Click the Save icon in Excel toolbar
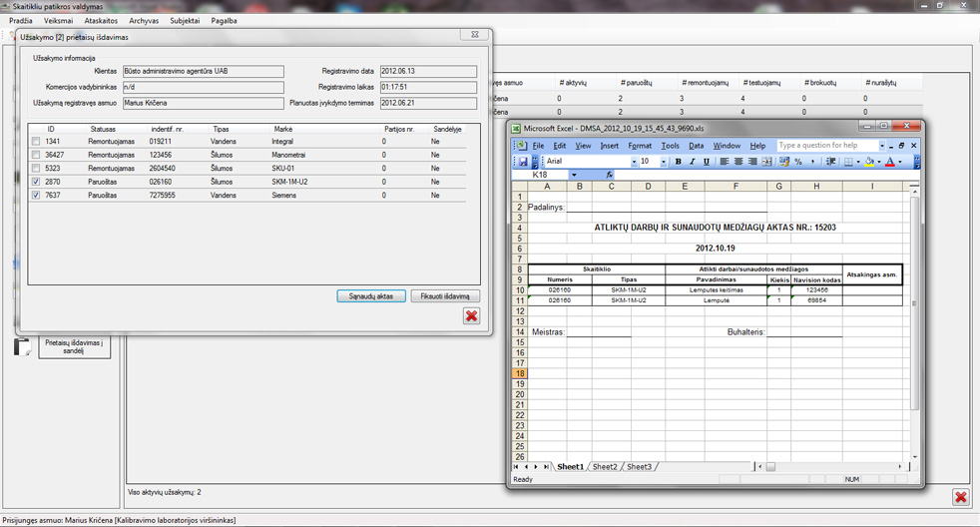 tap(522, 162)
